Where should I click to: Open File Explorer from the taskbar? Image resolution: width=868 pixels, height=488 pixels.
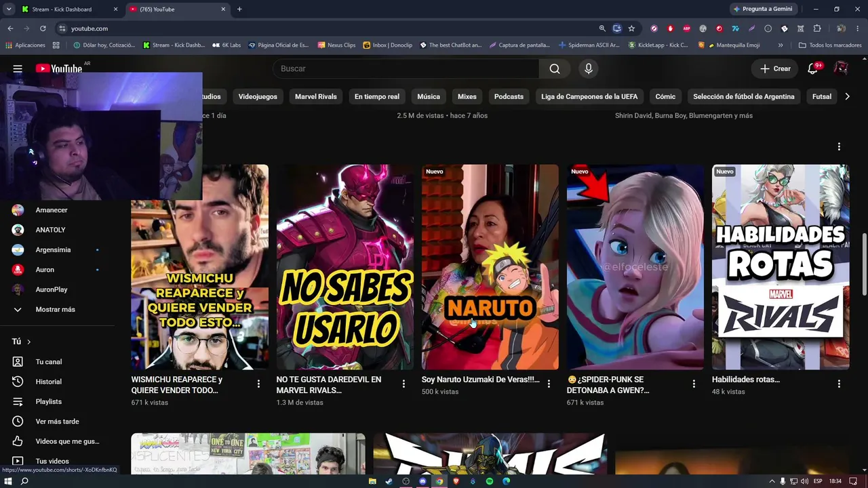[372, 481]
